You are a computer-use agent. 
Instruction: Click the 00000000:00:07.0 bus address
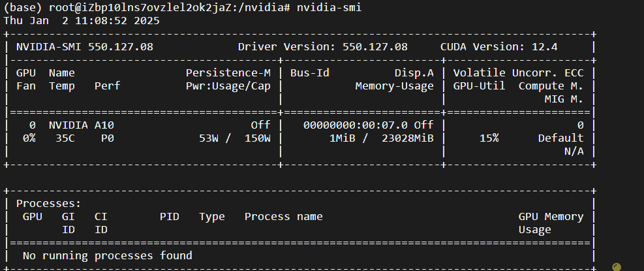(355, 125)
